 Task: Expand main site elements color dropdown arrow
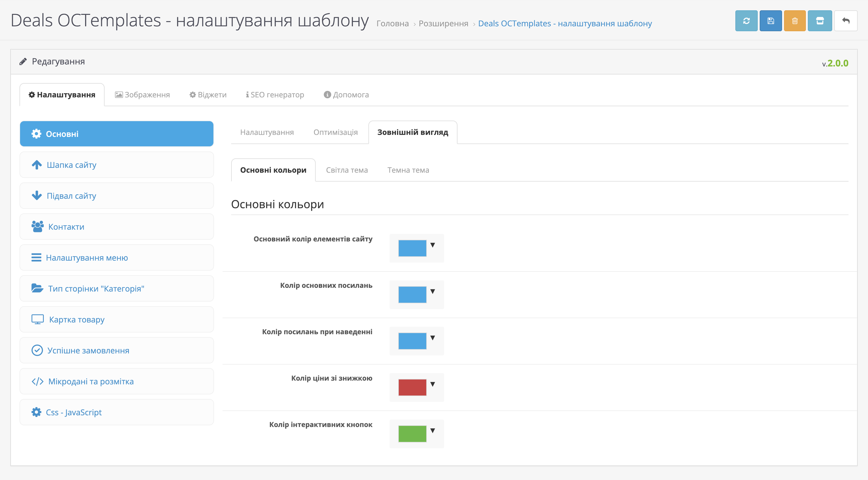coord(433,245)
